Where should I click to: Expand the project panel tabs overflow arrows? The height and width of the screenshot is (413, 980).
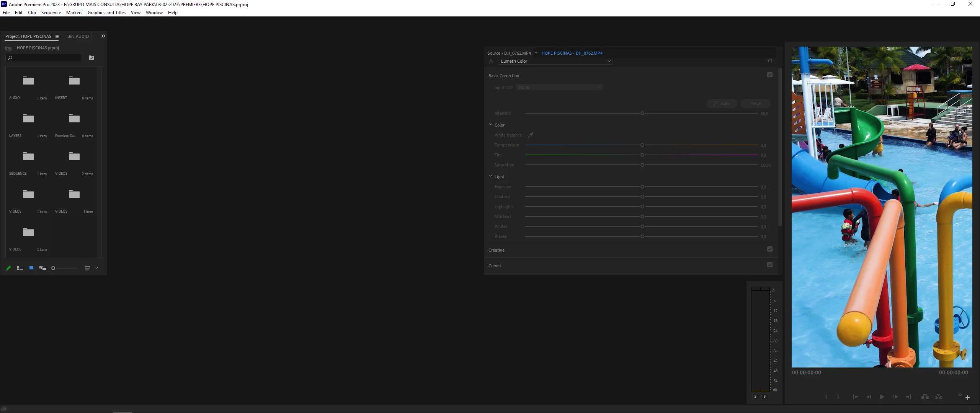(x=103, y=36)
